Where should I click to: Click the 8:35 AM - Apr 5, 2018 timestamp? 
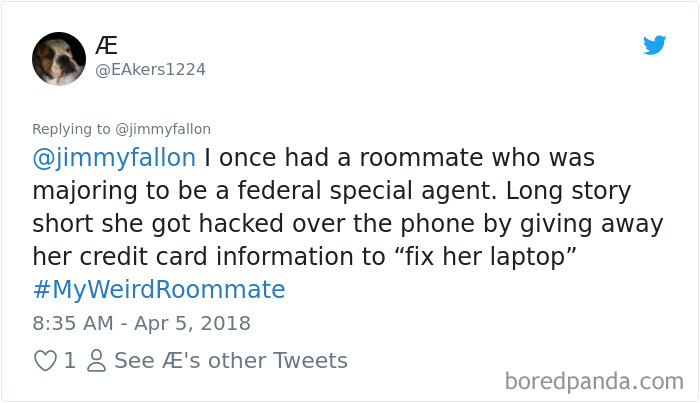pos(141,323)
